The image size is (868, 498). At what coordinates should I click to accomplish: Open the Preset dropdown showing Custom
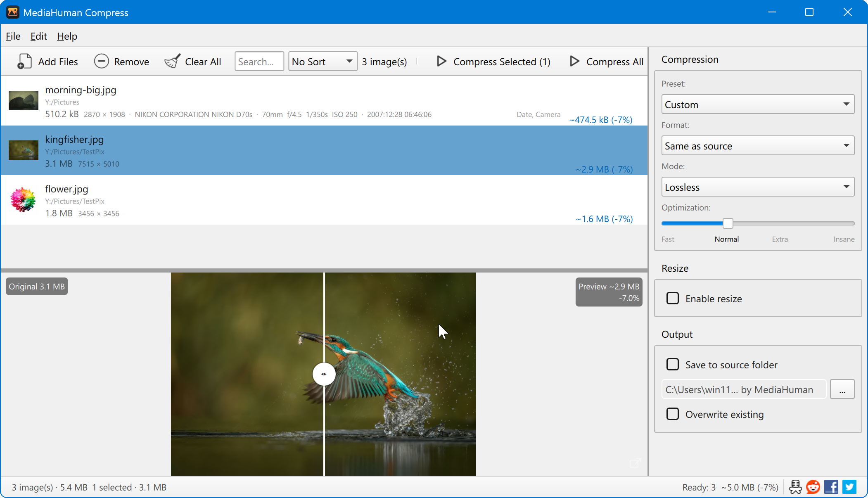tap(758, 104)
